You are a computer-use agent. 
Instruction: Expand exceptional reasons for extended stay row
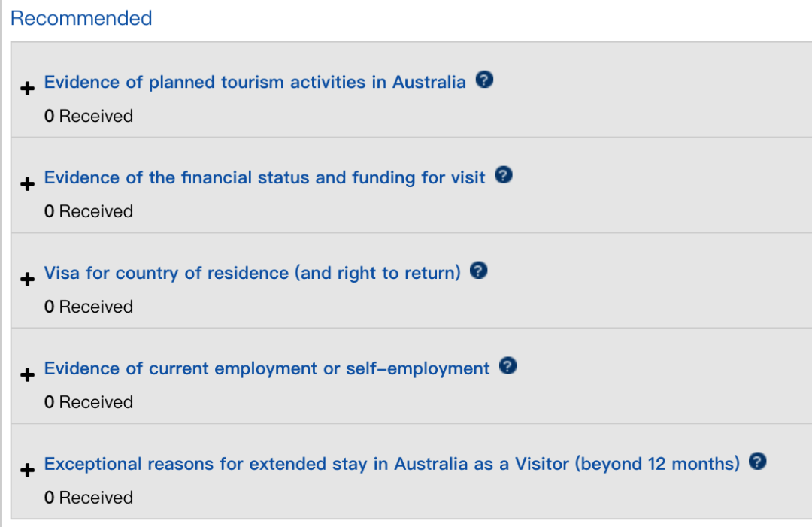tap(28, 471)
